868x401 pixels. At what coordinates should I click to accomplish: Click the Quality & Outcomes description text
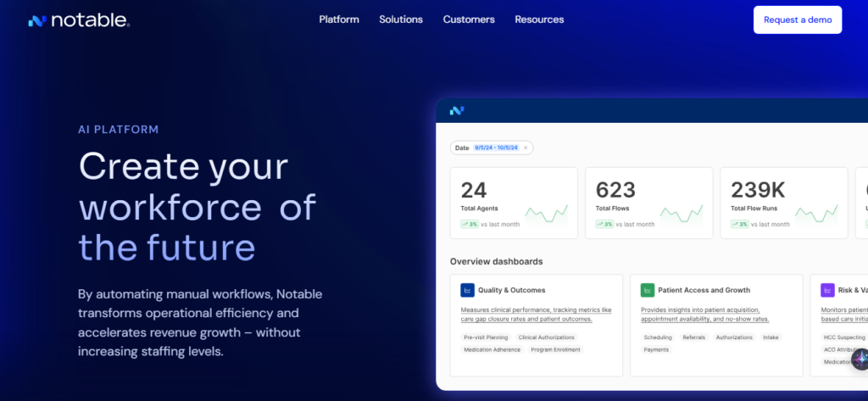click(x=536, y=315)
